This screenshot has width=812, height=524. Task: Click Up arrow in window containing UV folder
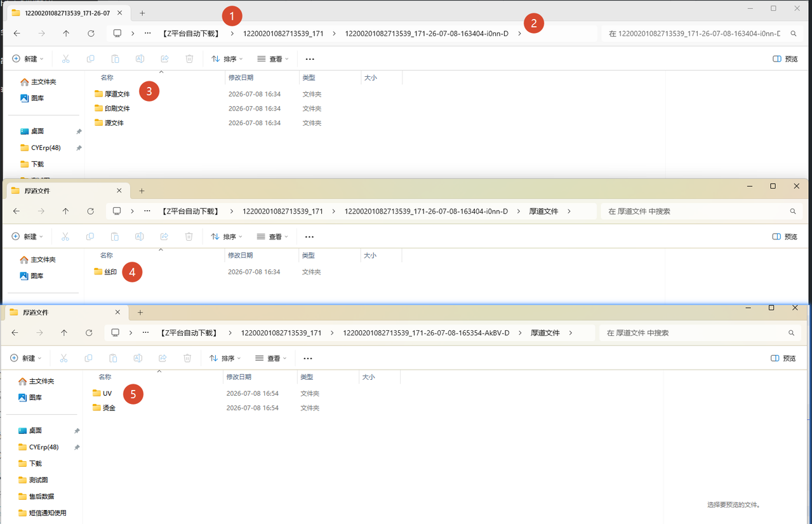(63, 332)
